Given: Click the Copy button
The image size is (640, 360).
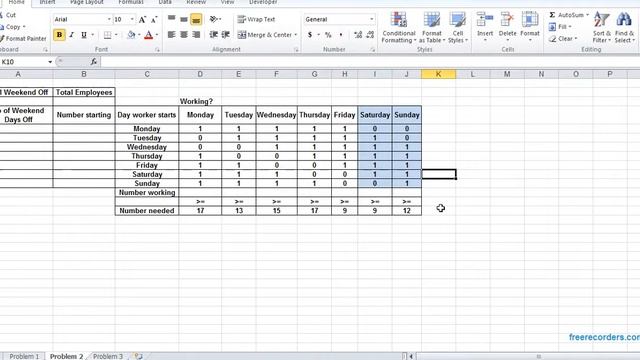Looking at the screenshot, I should 13,27.
